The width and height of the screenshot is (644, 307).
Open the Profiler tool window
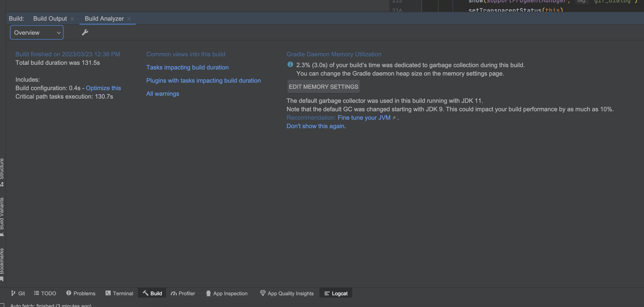tap(183, 293)
